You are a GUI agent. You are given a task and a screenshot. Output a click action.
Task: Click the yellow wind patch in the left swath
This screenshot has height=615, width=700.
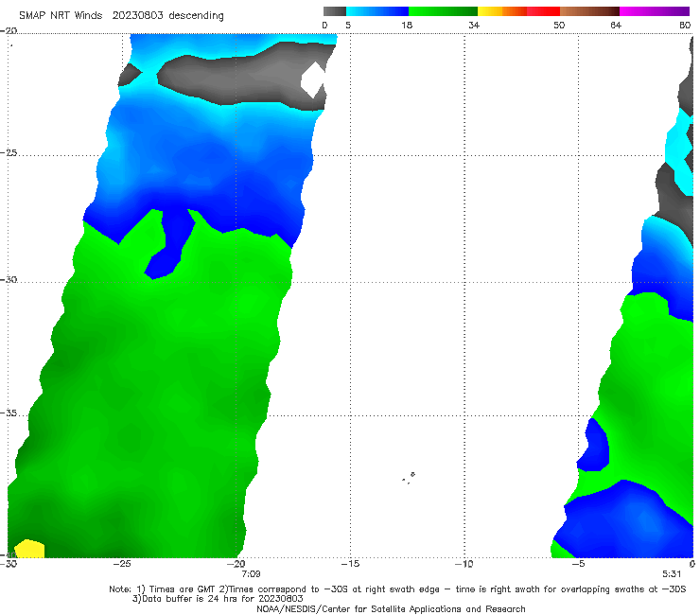(29, 549)
